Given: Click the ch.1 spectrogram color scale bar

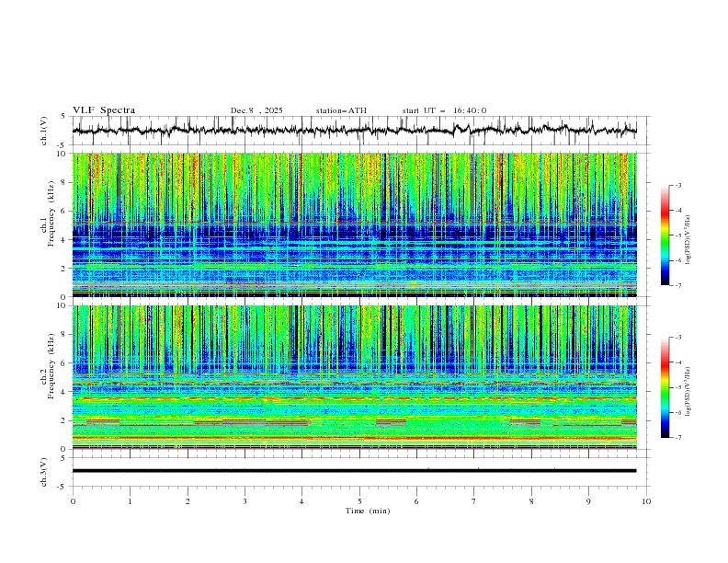Looking at the screenshot, I should 665,235.
